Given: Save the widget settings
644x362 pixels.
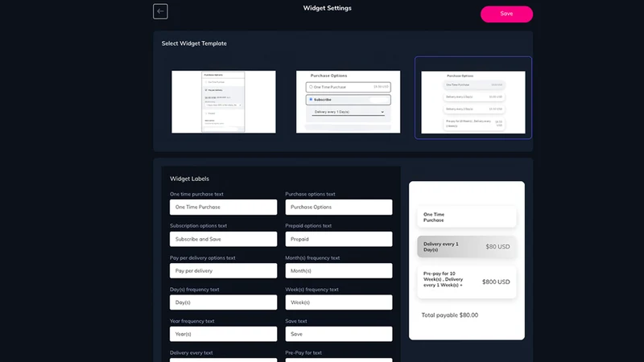Looking at the screenshot, I should tap(506, 14).
